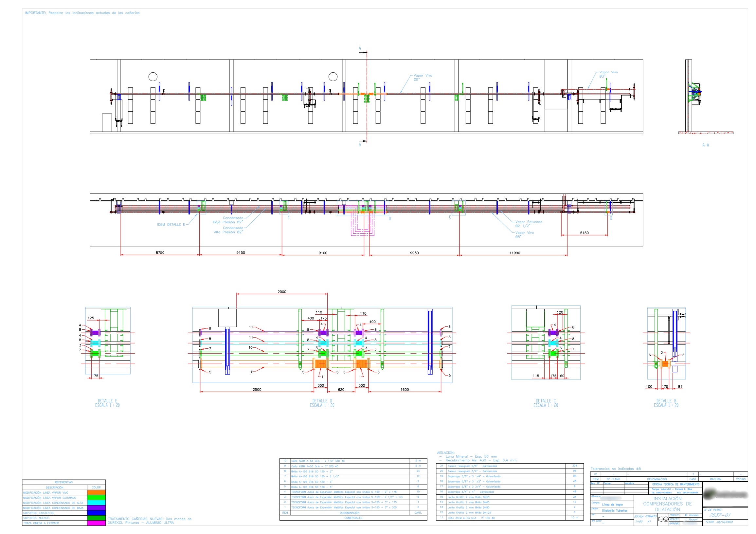
Task: Click the IDEM DETALLE E annotation
Action: [x=171, y=225]
